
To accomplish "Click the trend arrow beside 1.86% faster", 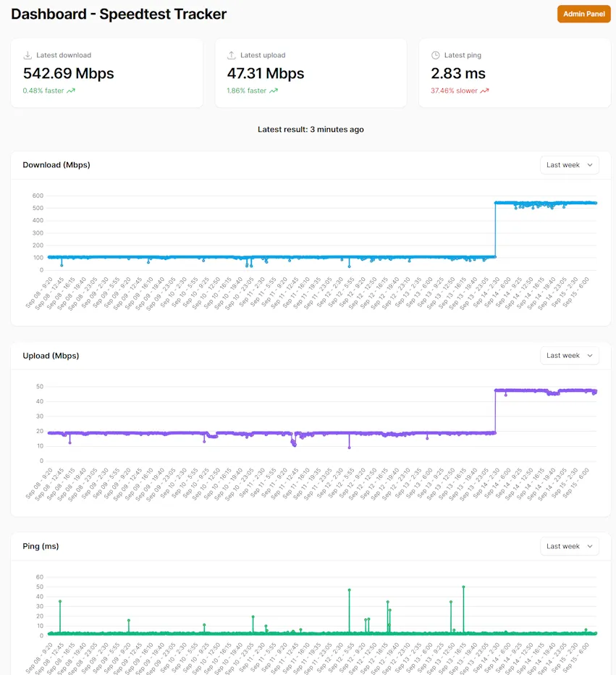I will (273, 91).
